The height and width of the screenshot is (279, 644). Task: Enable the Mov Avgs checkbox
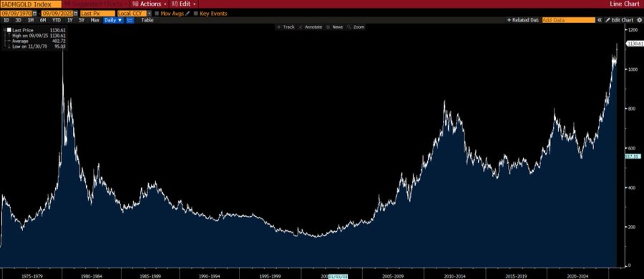coord(157,13)
